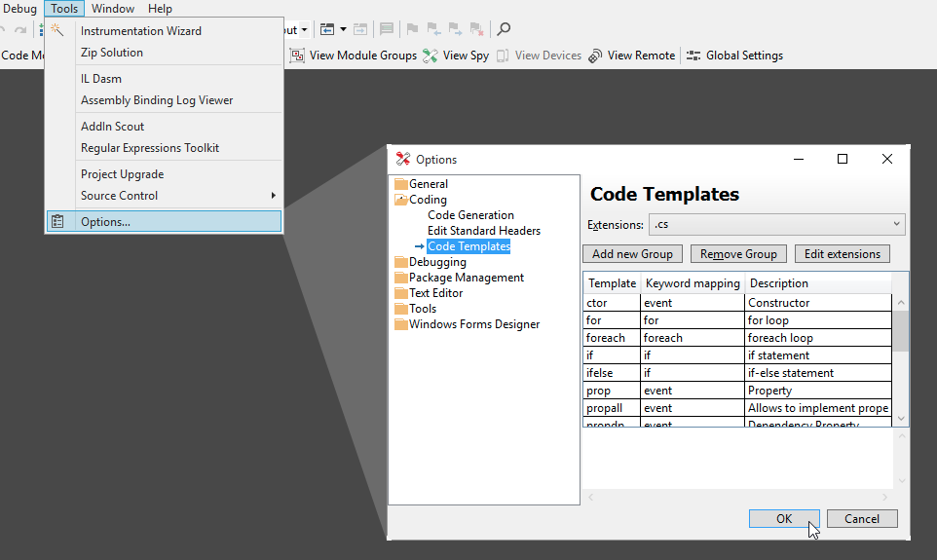Open View Module Groups
The width and height of the screenshot is (937, 560).
click(x=354, y=56)
